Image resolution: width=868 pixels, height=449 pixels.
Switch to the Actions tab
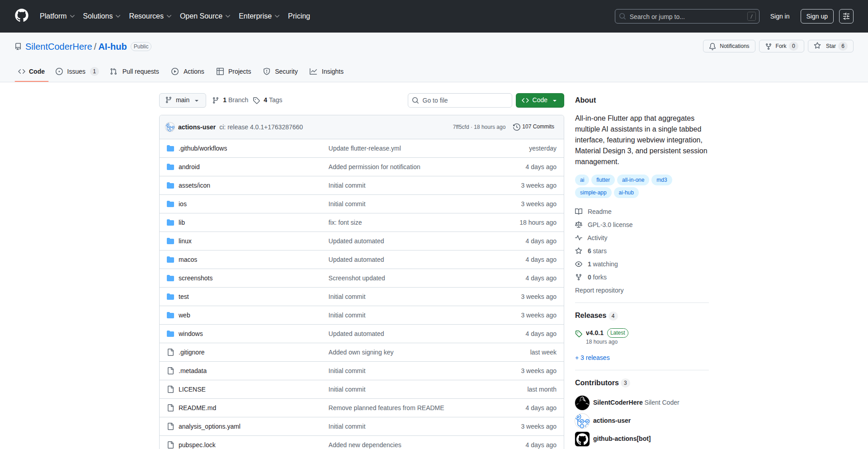click(188, 71)
